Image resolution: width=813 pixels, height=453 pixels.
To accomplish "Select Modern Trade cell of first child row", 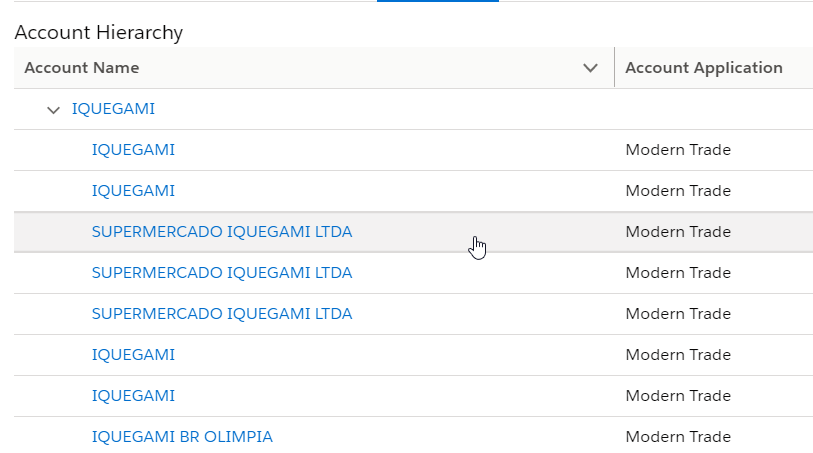I will tap(678, 150).
